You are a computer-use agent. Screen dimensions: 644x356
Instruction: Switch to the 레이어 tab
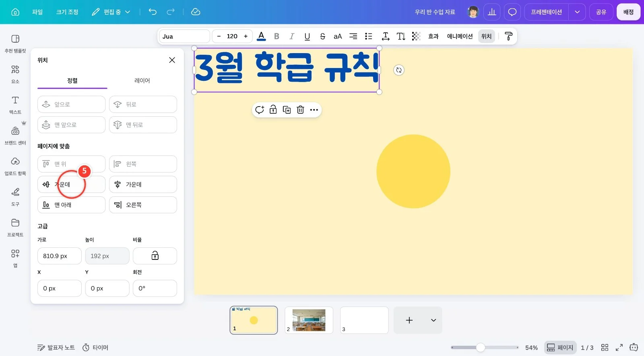point(142,80)
